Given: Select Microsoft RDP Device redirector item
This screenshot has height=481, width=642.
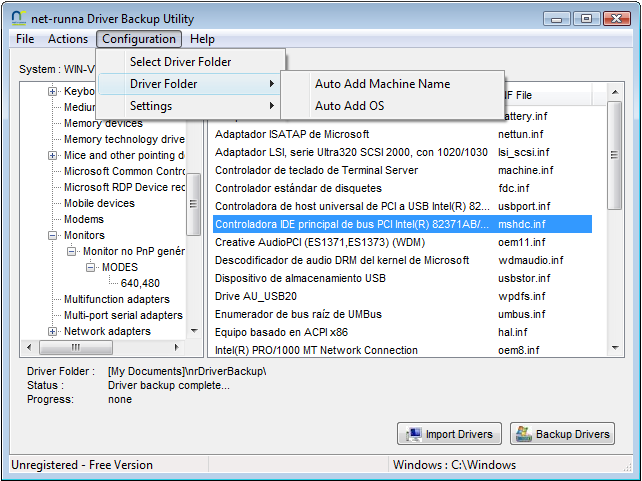Looking at the screenshot, I should (124, 187).
